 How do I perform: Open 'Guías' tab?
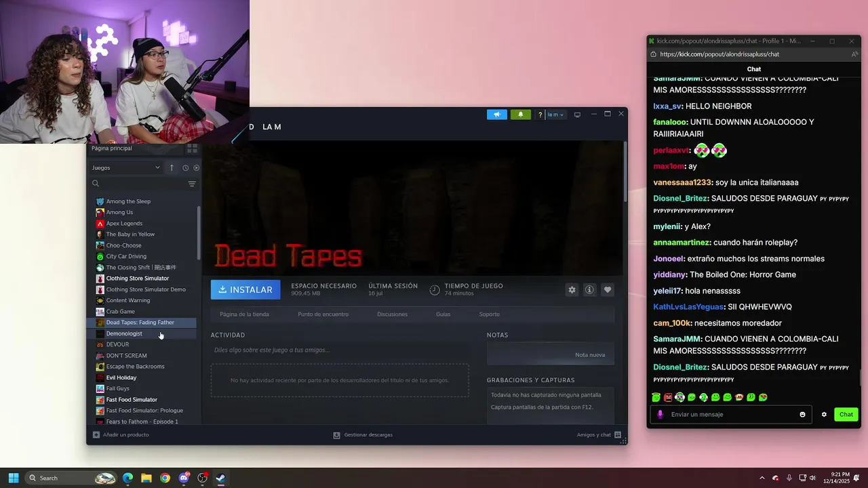(x=443, y=314)
